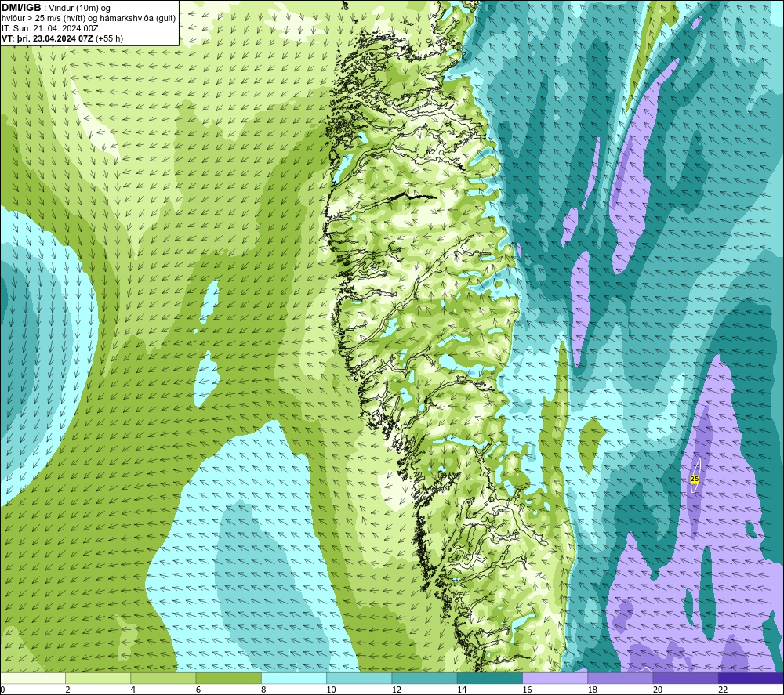Click the legend scale number 22
This screenshot has width=784, height=695.
pos(723,690)
